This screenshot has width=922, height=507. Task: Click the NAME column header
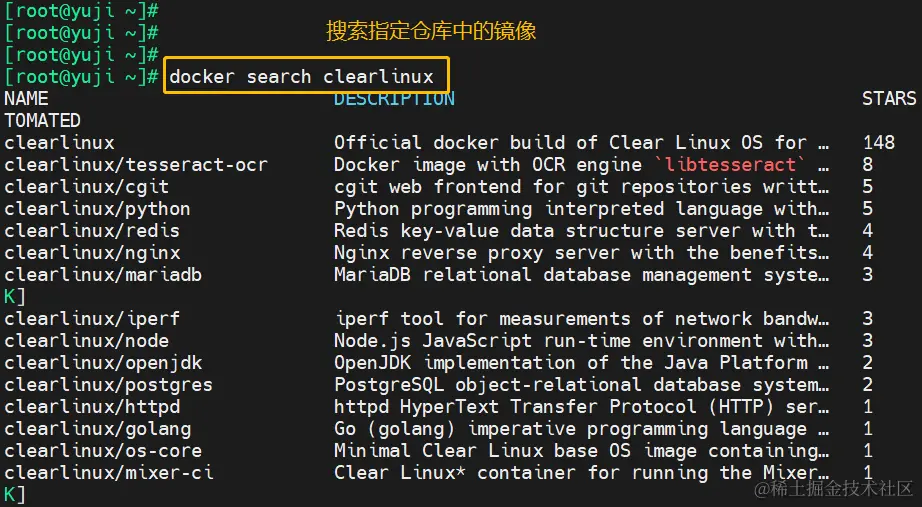(26, 99)
